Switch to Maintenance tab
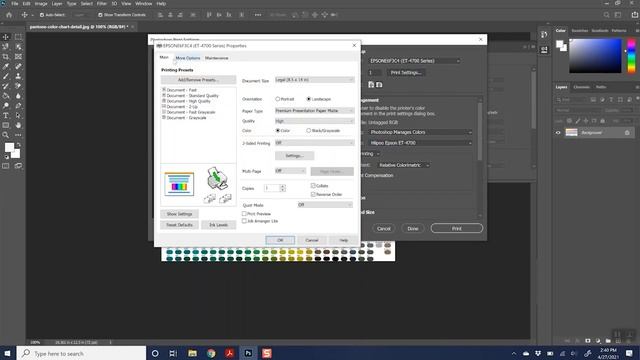This screenshot has width=640, height=360. 217,58
